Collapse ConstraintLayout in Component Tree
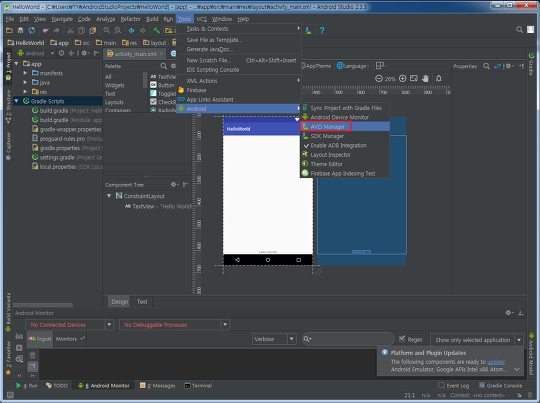The width and height of the screenshot is (540, 403). point(109,196)
